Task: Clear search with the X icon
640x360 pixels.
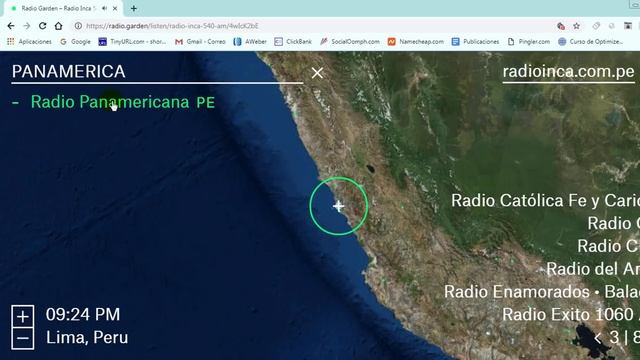Action: (317, 73)
